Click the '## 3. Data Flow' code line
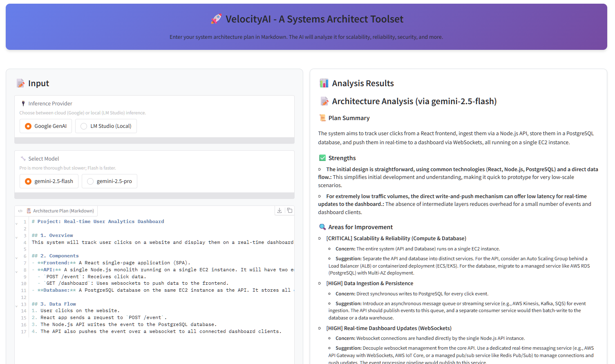 pyautogui.click(x=54, y=304)
